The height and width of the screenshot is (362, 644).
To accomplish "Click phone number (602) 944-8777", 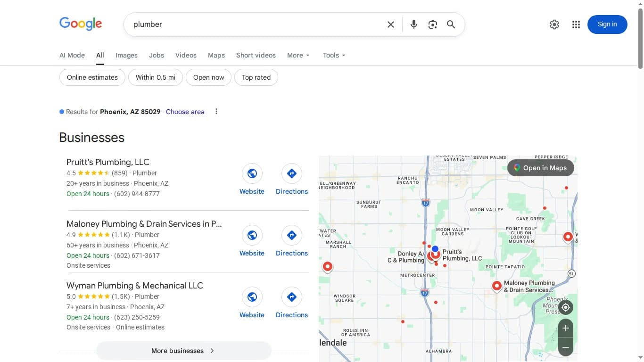I will click(x=137, y=194).
